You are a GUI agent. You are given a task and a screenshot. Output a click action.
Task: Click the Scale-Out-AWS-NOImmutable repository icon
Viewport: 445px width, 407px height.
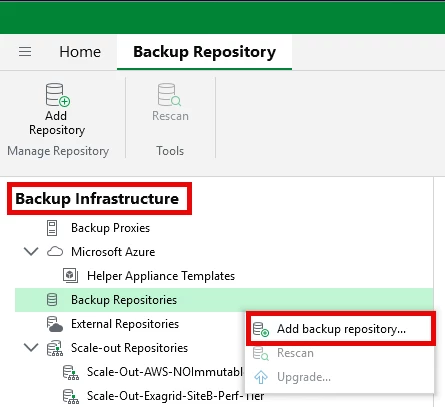[x=71, y=372]
